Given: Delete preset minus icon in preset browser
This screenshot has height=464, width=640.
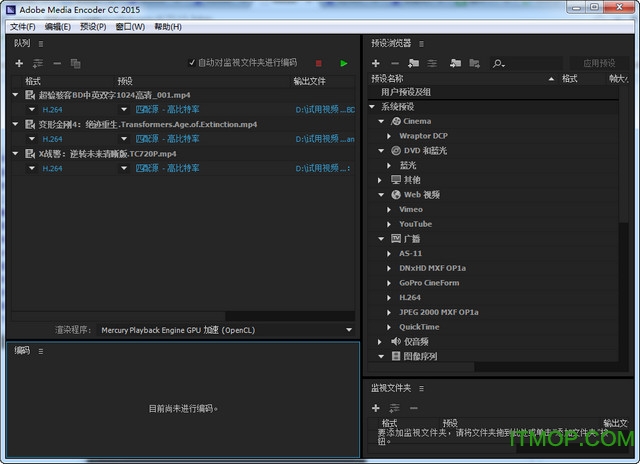Looking at the screenshot, I should pos(395,63).
